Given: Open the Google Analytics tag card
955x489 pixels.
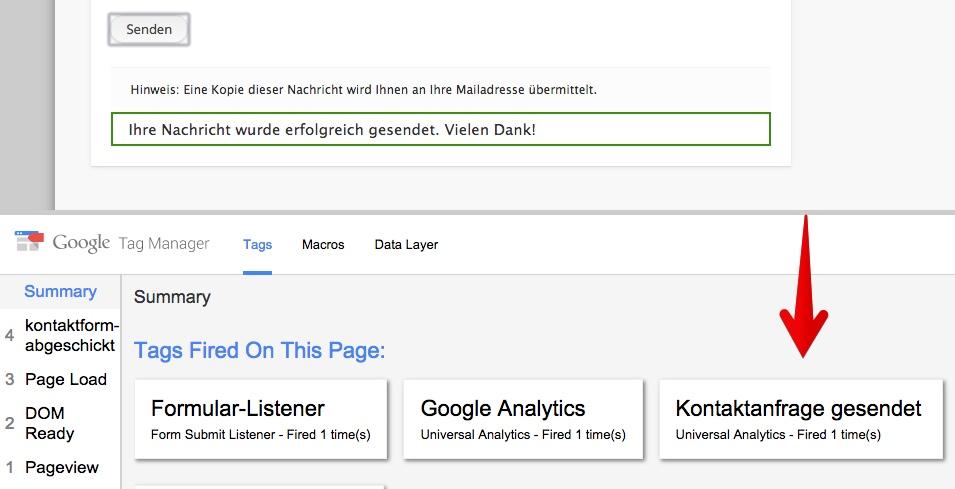Looking at the screenshot, I should click(x=523, y=419).
